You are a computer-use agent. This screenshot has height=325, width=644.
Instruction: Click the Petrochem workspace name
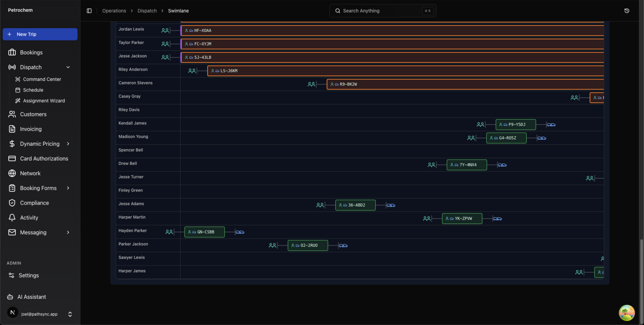pos(20,10)
